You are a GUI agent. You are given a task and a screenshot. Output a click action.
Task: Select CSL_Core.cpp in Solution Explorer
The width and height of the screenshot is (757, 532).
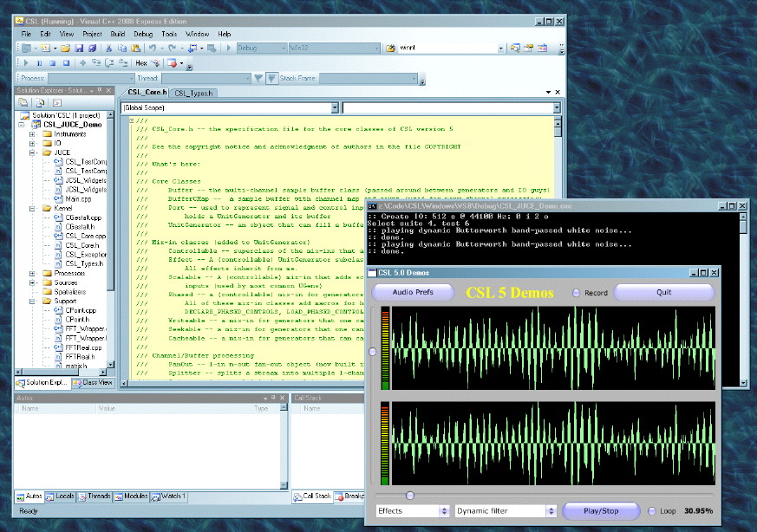pyautogui.click(x=86, y=237)
